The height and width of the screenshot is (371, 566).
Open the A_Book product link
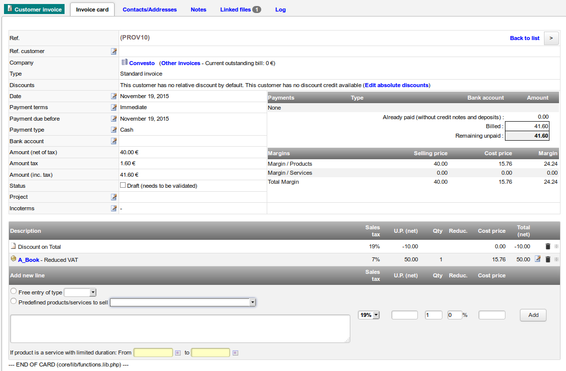pos(29,260)
